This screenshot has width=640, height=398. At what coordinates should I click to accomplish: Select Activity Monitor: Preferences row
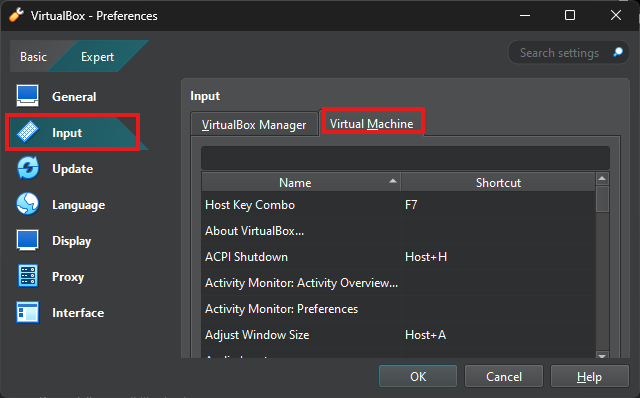tap(398, 309)
